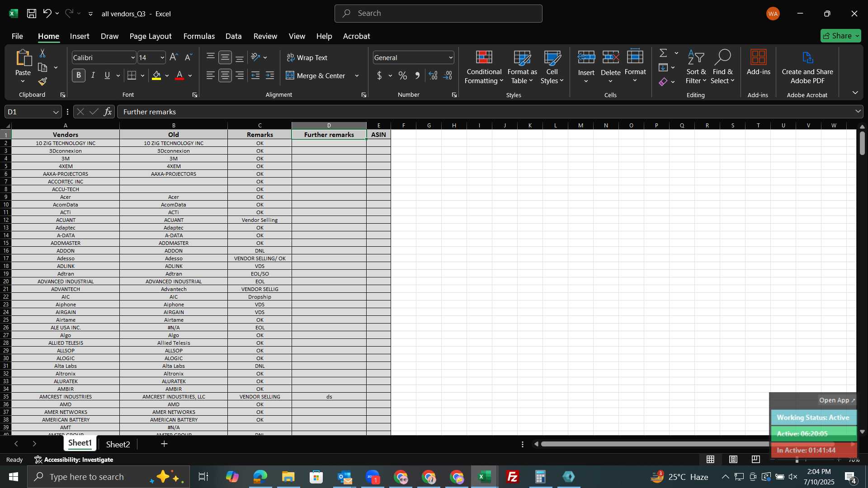Screen dimensions: 868x488
Task: Align text right
Action: click(240, 75)
